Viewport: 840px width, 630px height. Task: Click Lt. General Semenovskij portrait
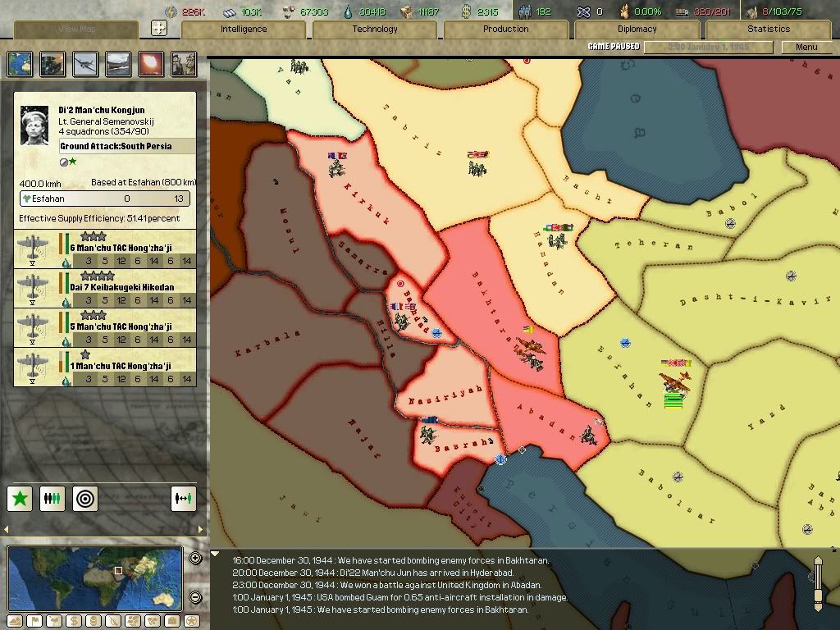(x=34, y=126)
